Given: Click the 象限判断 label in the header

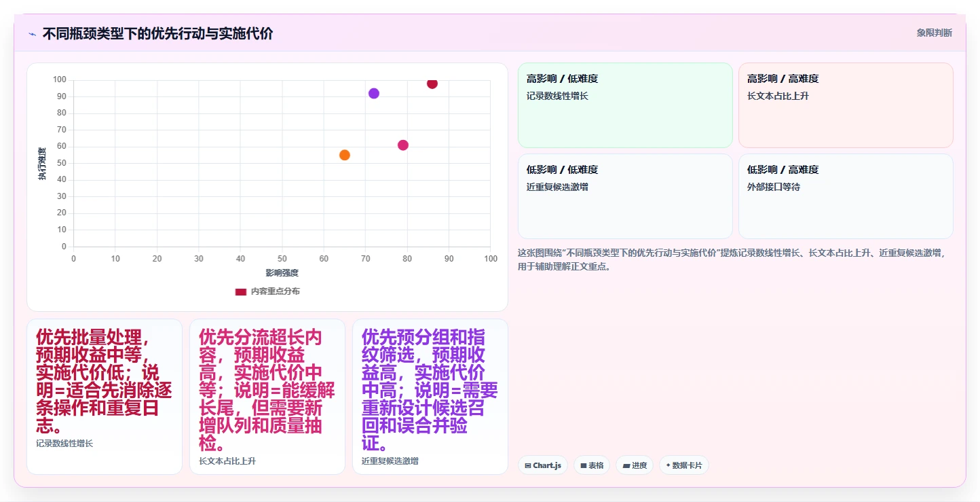Looking at the screenshot, I should pos(934,33).
